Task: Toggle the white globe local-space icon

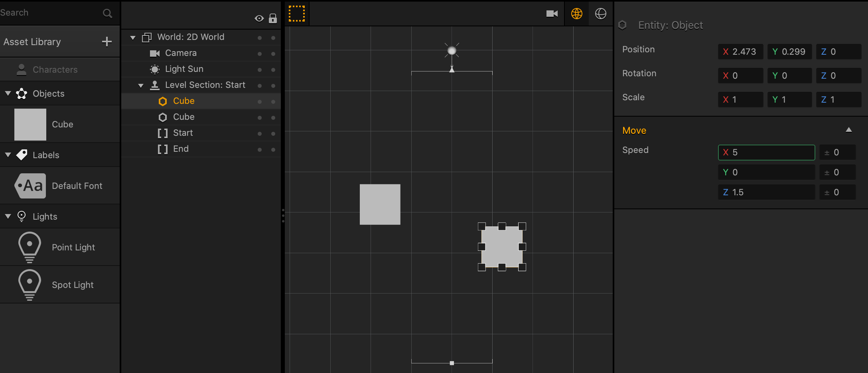Action: [601, 14]
